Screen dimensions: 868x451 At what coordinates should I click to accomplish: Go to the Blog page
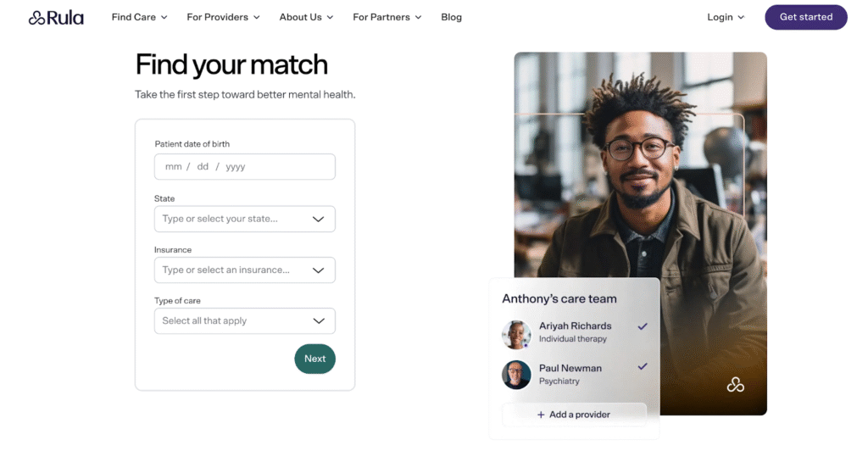tap(452, 17)
